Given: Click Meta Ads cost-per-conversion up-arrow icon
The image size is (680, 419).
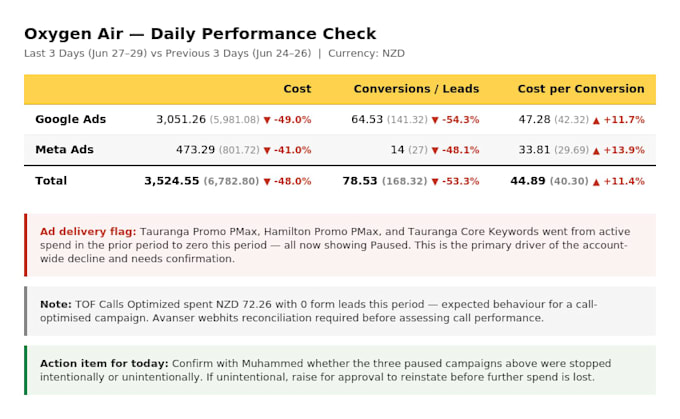Looking at the screenshot, I should pos(596,151).
